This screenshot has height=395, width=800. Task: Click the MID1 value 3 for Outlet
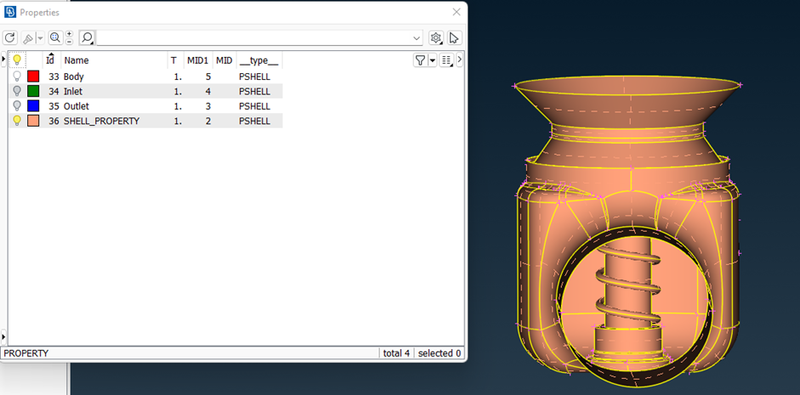click(208, 107)
